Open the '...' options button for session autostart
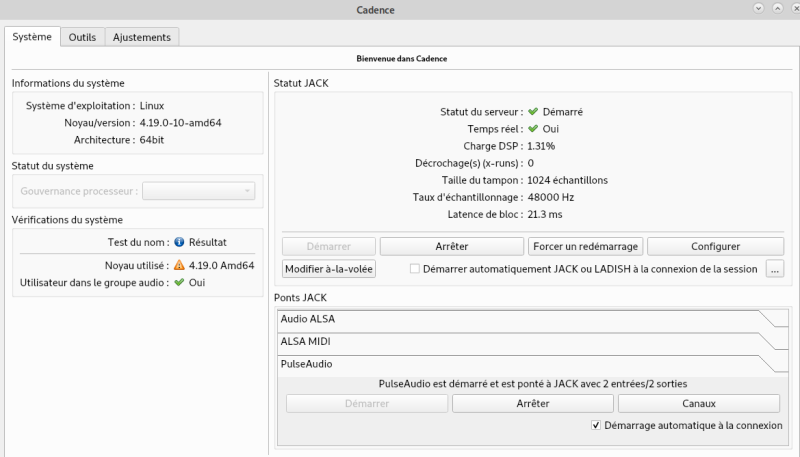This screenshot has height=457, width=800. pos(774,268)
